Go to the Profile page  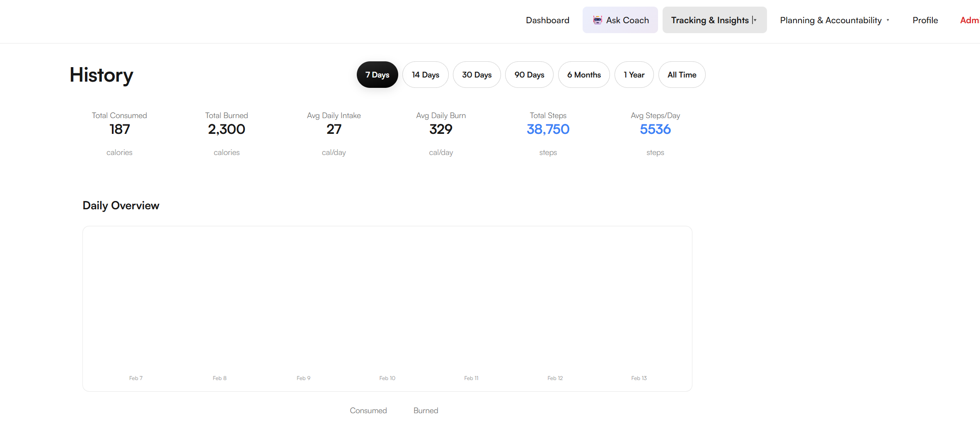point(925,20)
